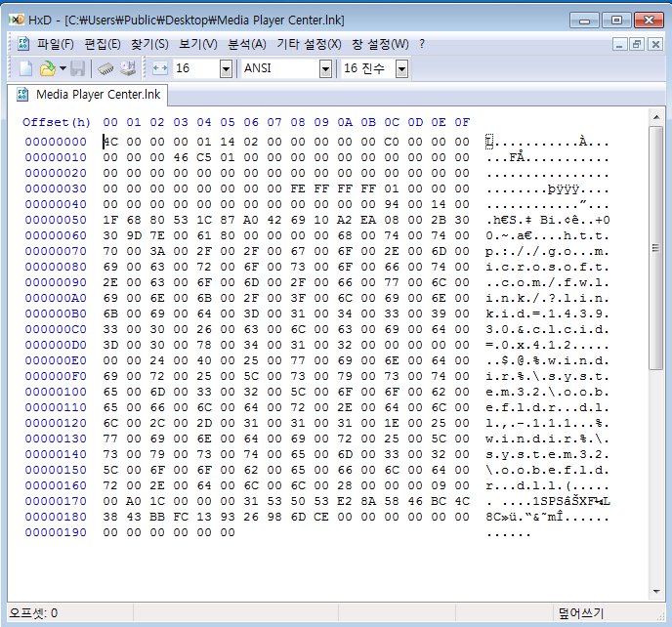The image size is (672, 627).
Task: Click decoded text with 1SPS
Action: pyautogui.click(x=548, y=501)
